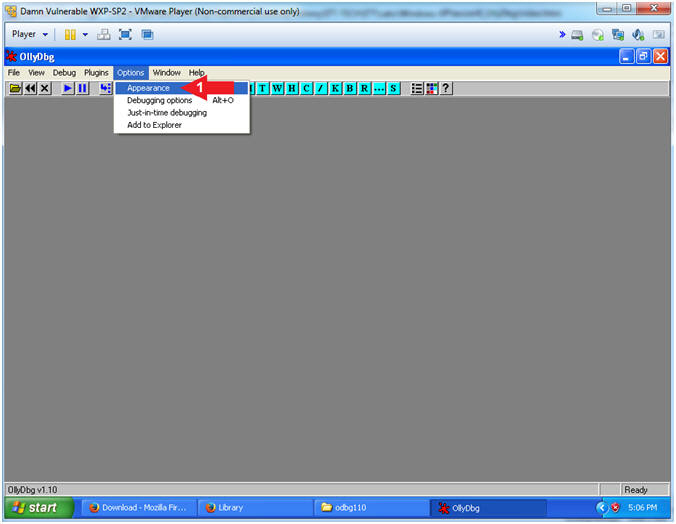Choose Add to Explorer menu entry
The width and height of the screenshot is (676, 524).
pos(182,125)
